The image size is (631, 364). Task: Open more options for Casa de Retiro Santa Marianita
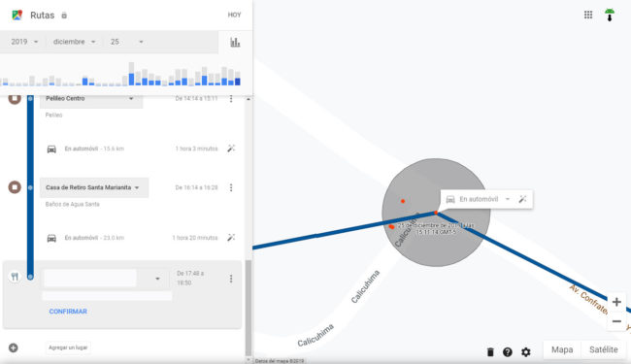[x=231, y=187]
